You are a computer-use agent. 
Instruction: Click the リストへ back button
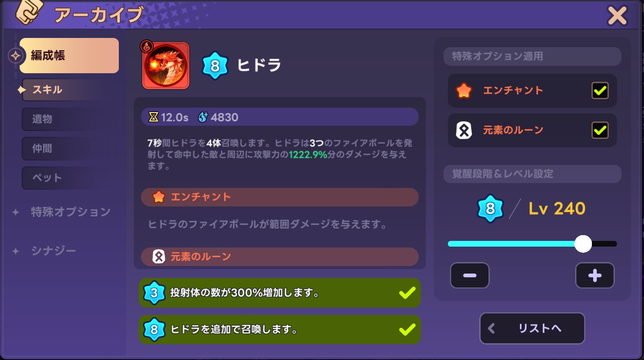[x=532, y=328]
